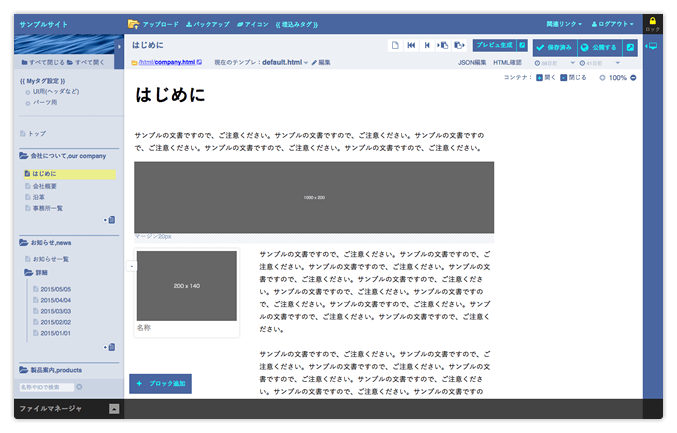The image size is (677, 433).
Task: Open the JSON編集 tab
Action: coord(472,62)
